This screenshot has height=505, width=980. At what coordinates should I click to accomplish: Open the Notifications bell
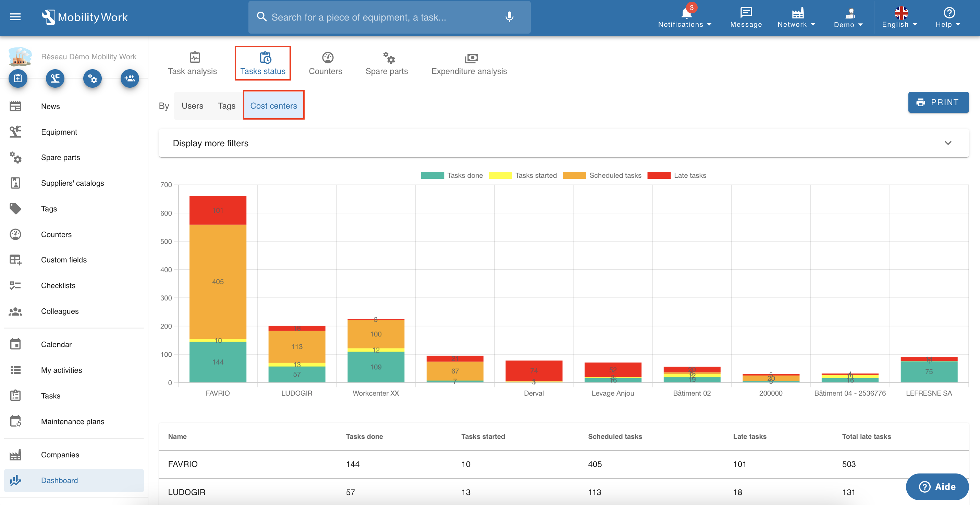tap(686, 13)
